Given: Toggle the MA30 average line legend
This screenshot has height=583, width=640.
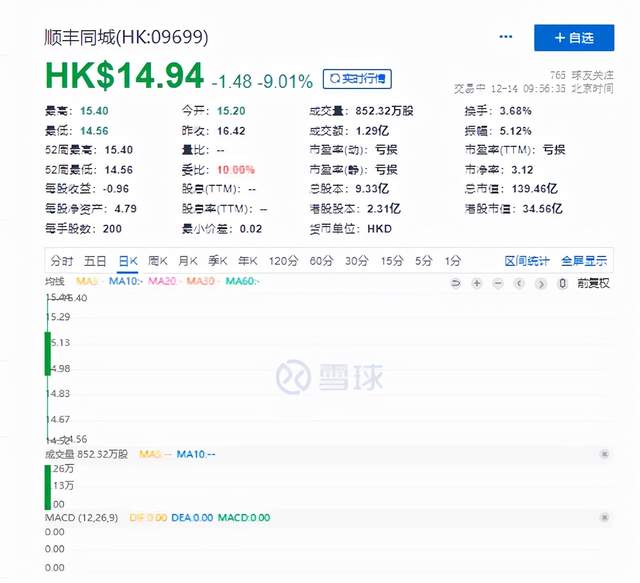Looking at the screenshot, I should pos(203,281).
